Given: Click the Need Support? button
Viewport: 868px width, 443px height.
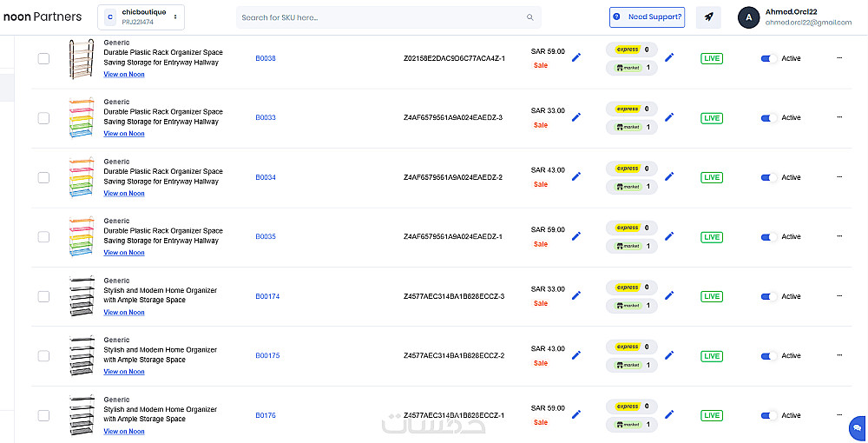Looking at the screenshot, I should [648, 17].
